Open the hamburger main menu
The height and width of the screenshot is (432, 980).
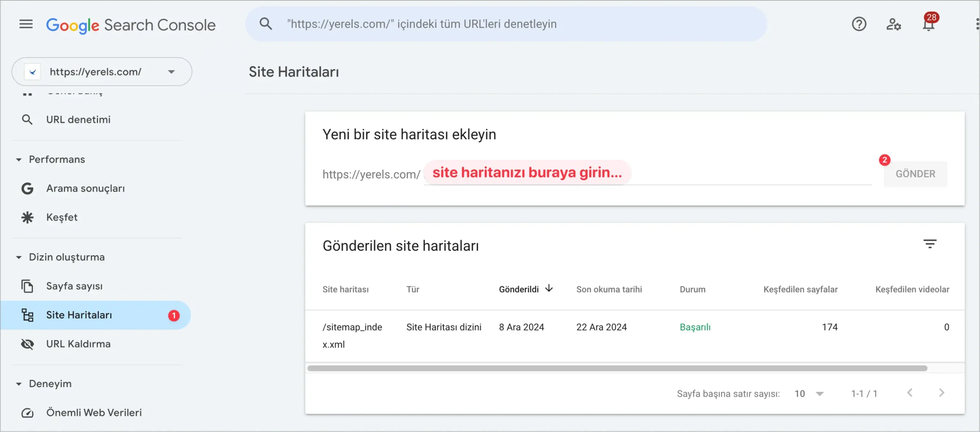pos(26,24)
